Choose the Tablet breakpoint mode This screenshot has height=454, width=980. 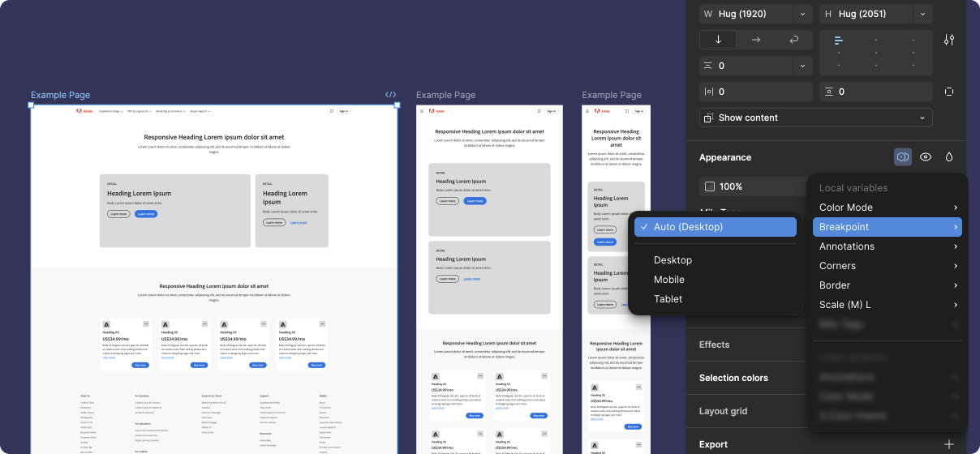point(668,299)
